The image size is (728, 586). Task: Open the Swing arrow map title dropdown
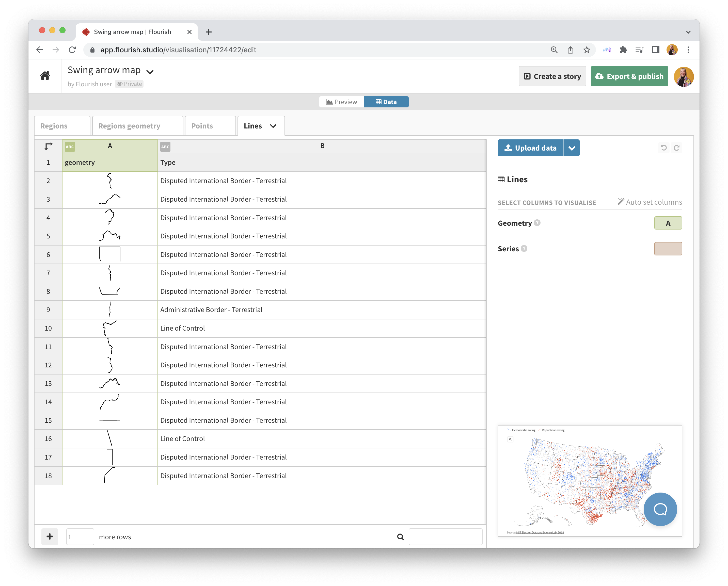click(150, 72)
